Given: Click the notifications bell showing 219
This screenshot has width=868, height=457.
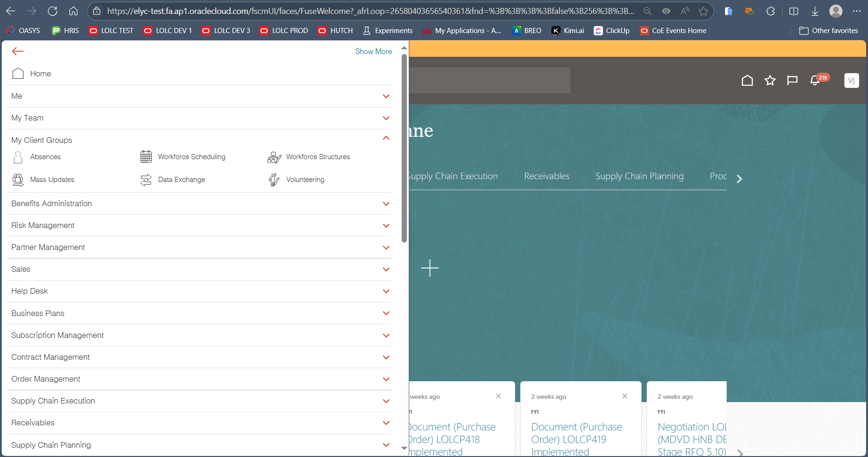Looking at the screenshot, I should coord(815,80).
